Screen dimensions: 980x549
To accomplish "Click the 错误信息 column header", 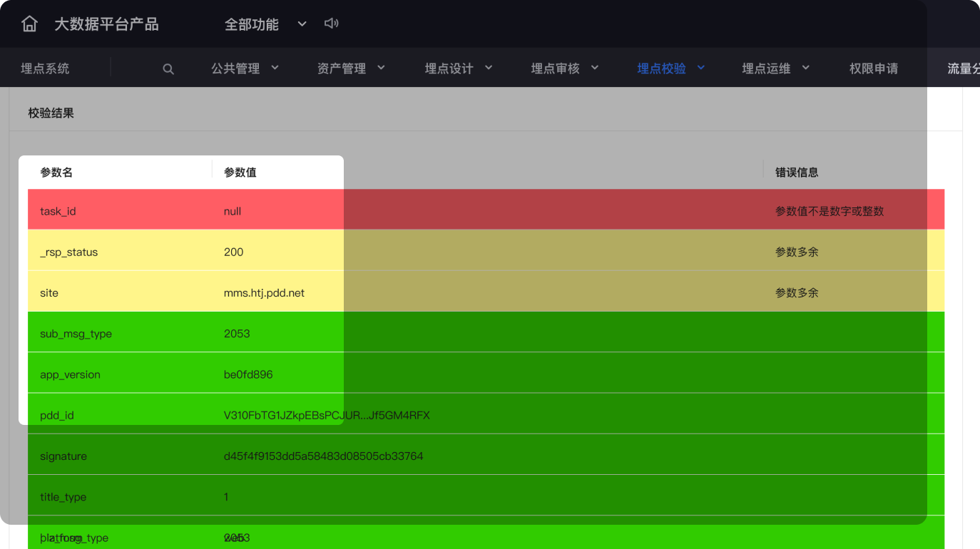I will 797,173.
